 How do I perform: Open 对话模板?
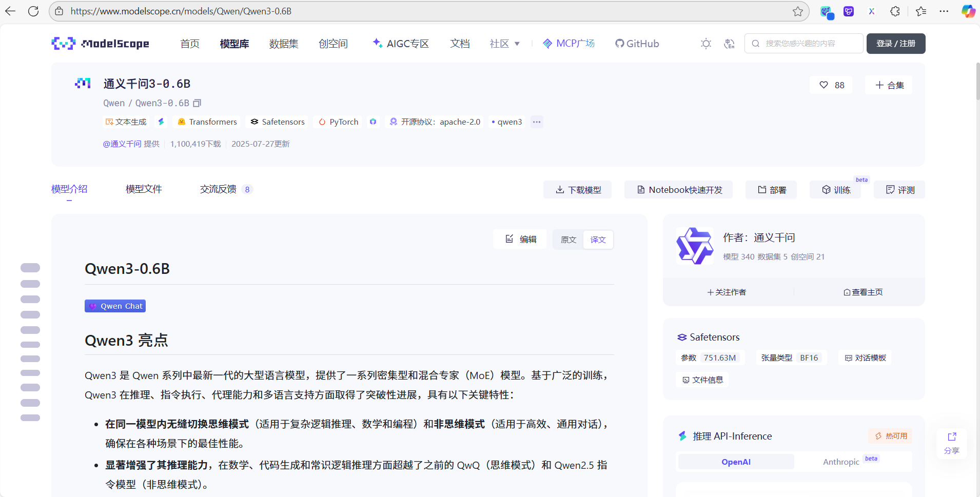click(x=866, y=358)
